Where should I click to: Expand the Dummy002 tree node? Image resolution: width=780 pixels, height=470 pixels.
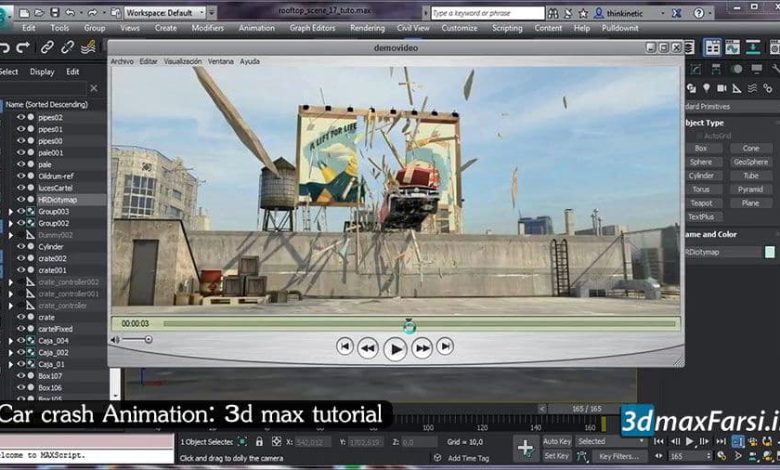click(10, 235)
